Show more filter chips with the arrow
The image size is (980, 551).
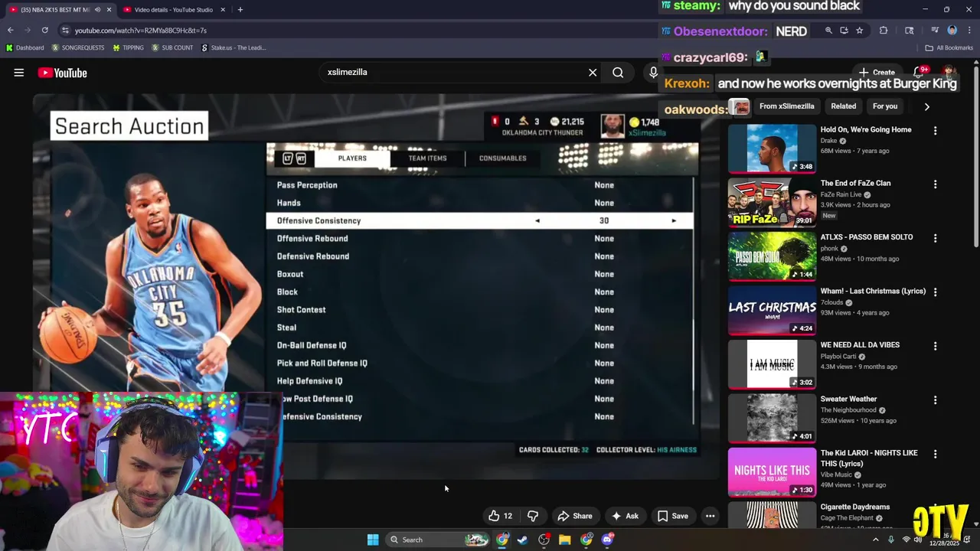tap(926, 106)
